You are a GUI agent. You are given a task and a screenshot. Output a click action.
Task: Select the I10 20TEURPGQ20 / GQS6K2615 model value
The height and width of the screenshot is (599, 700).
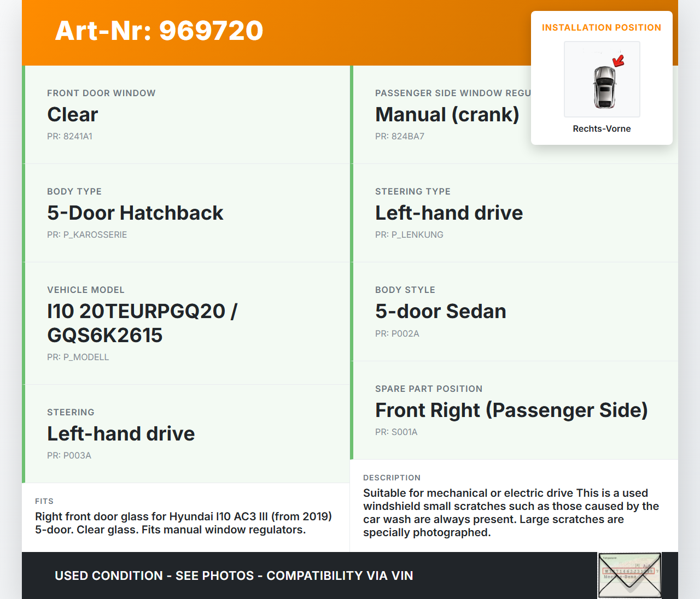142,323
